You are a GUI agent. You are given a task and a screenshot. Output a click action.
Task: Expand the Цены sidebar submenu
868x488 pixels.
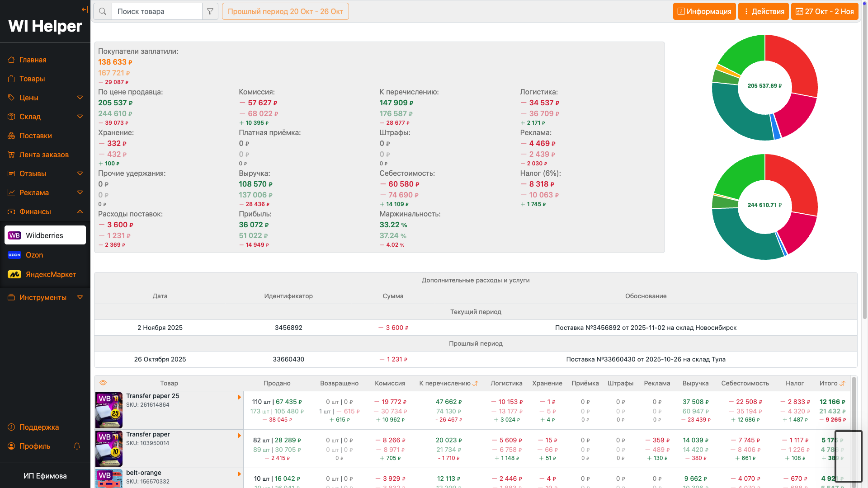[x=80, y=98]
